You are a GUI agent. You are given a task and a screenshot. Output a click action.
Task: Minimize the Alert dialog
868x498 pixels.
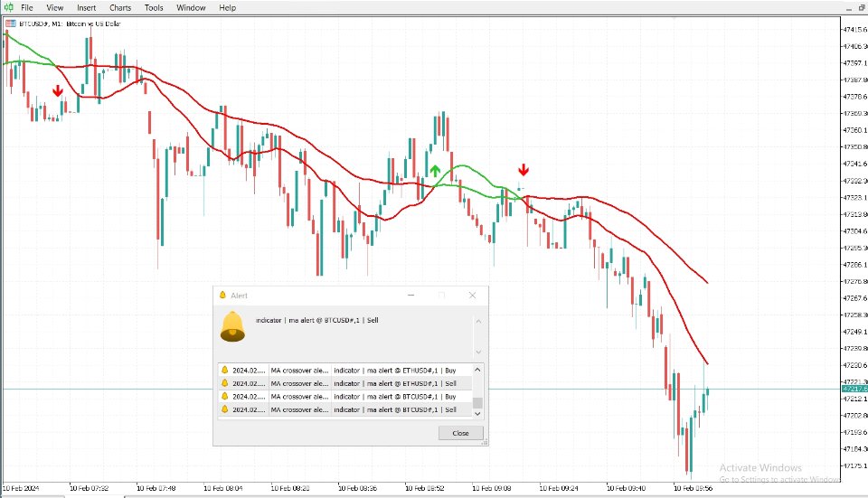(410, 295)
